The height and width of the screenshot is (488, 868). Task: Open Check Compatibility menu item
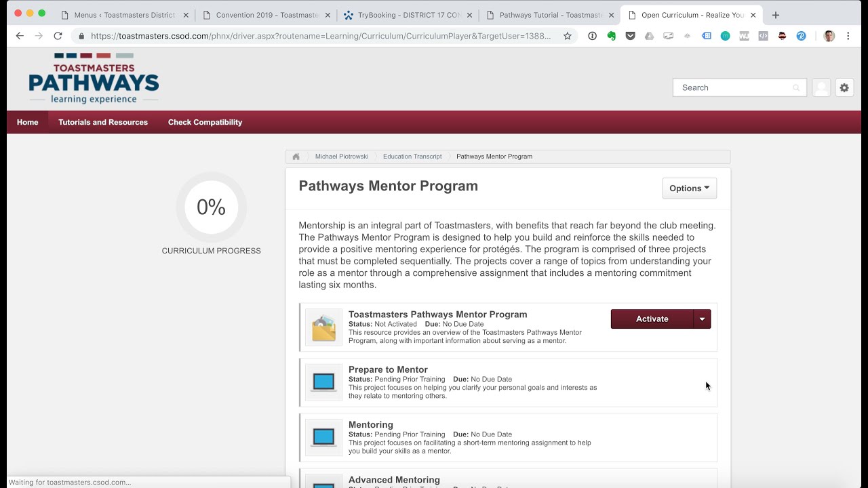pos(205,122)
